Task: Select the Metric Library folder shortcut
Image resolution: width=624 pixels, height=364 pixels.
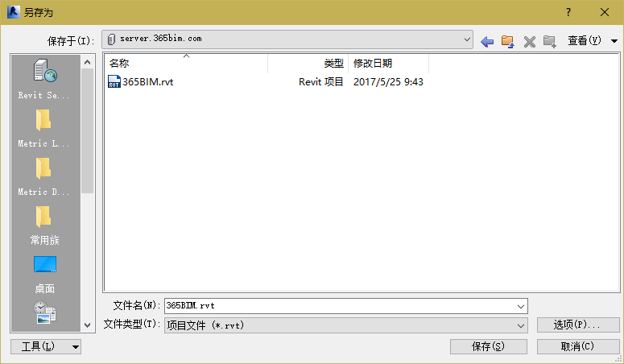Action: pyautogui.click(x=44, y=128)
